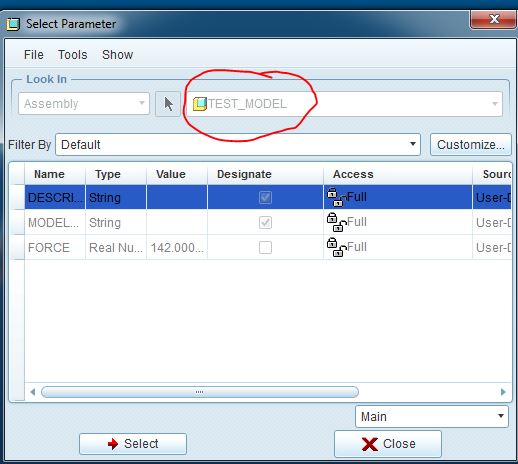This screenshot has height=464, width=518.
Task: Click the selection arrow picker icon
Action: click(x=168, y=104)
